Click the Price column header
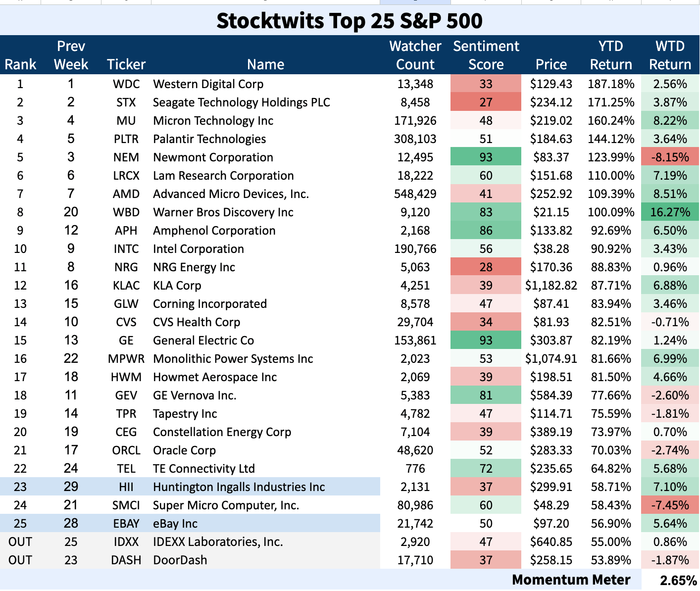This screenshot has height=591, width=700. tap(551, 64)
